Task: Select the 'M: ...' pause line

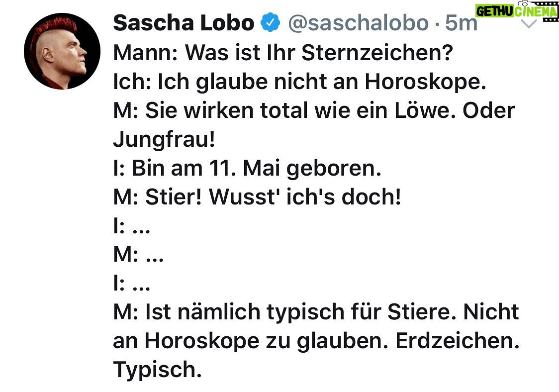Action: click(x=138, y=255)
